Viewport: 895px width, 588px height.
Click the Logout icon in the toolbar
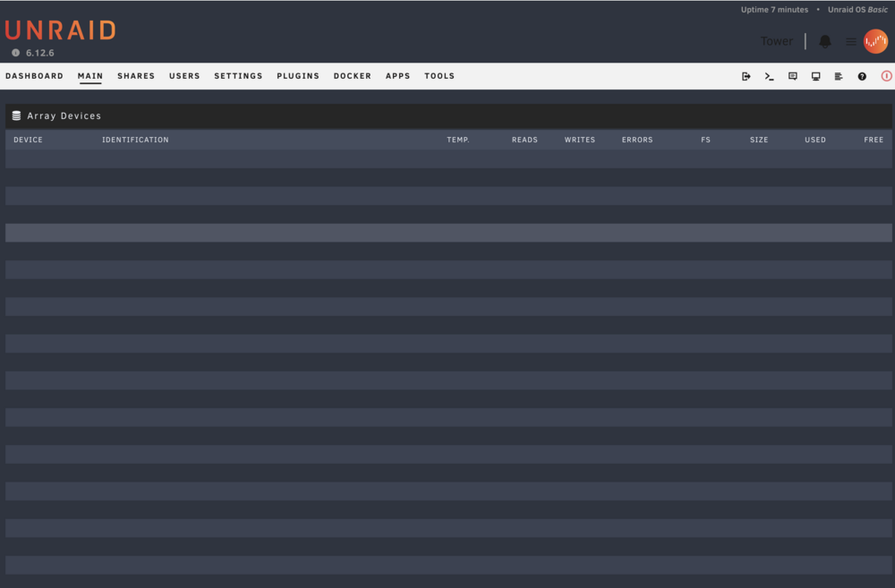(x=746, y=76)
